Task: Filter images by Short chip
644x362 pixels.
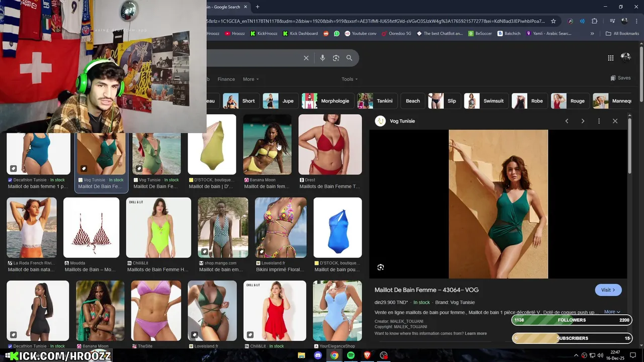Action: [x=240, y=101]
